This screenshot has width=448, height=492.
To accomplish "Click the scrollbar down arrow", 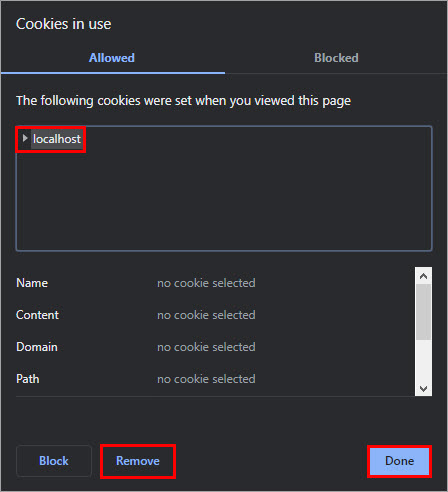I will 423,389.
